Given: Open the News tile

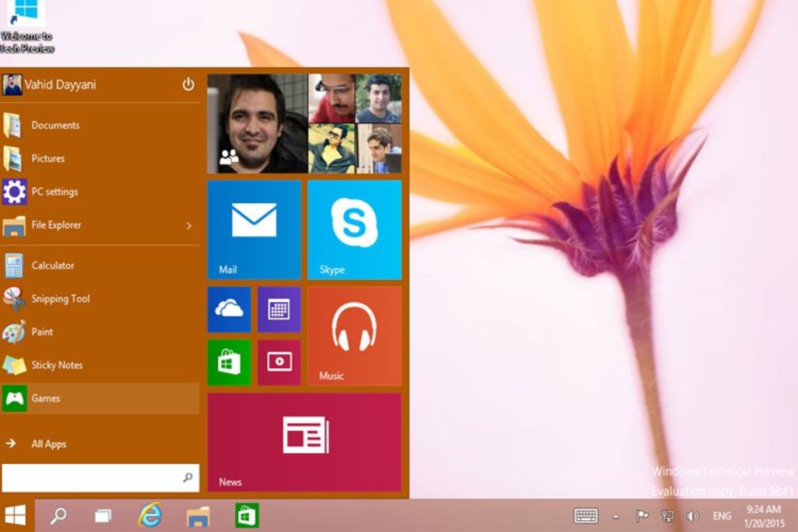Looking at the screenshot, I should 305,442.
